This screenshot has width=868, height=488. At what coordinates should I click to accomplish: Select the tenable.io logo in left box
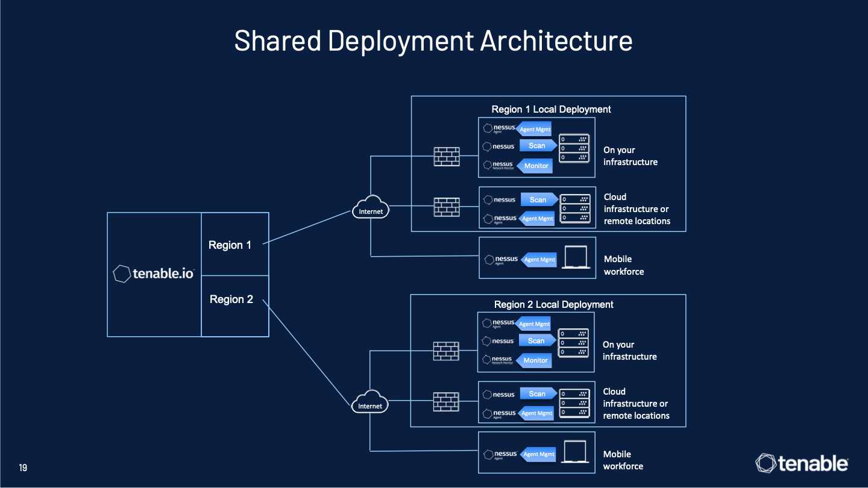(154, 274)
